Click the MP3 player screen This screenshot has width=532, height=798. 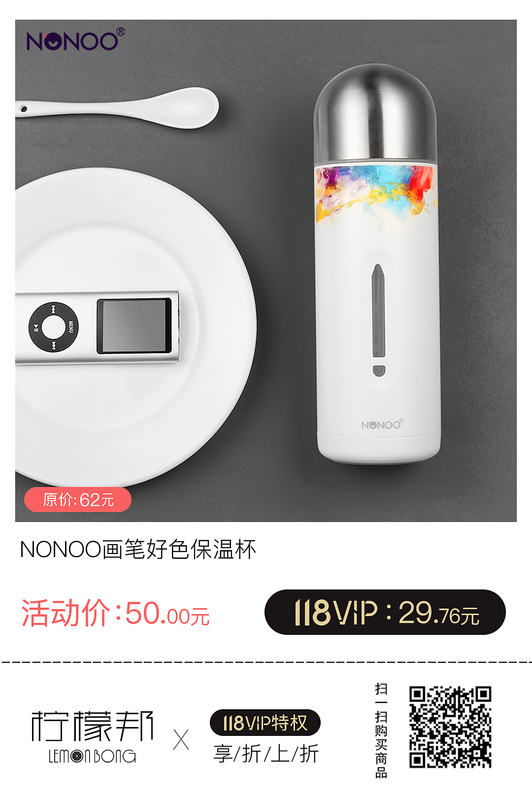click(x=134, y=326)
